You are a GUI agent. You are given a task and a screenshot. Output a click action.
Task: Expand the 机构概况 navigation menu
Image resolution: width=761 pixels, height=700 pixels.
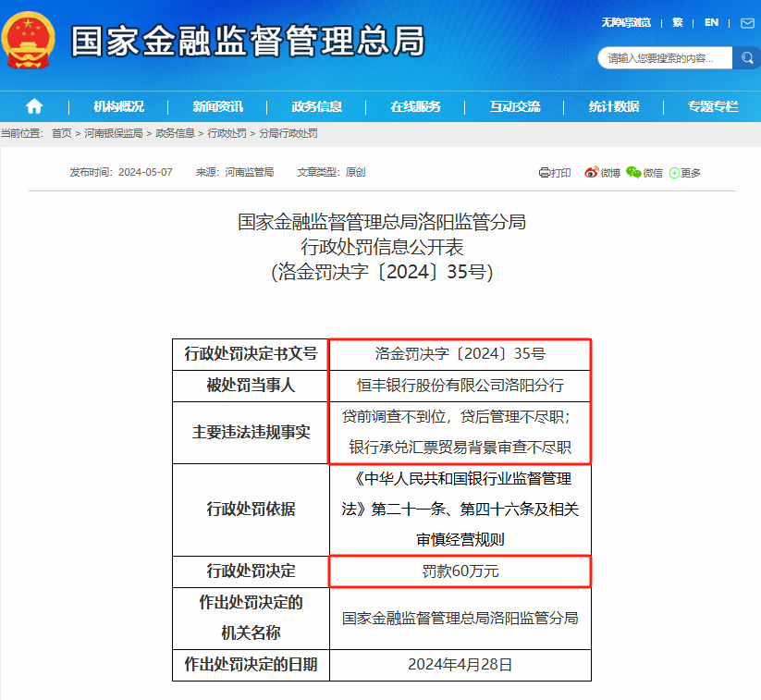click(x=118, y=106)
